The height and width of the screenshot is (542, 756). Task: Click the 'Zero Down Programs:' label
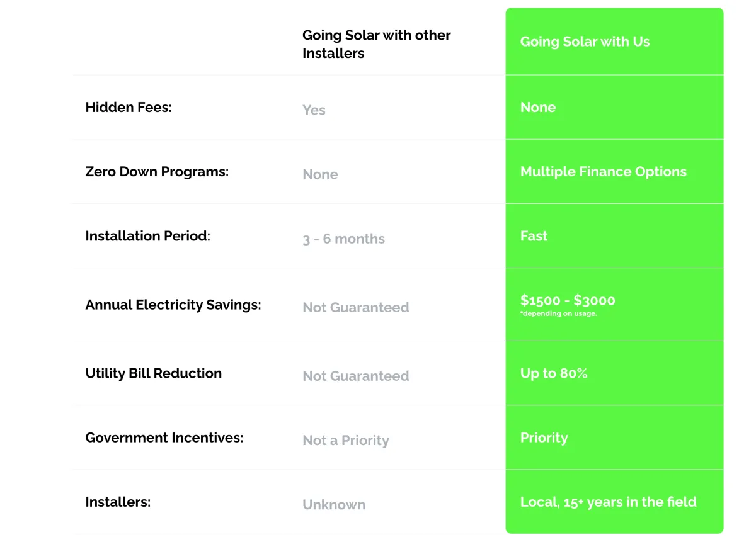[x=157, y=172]
